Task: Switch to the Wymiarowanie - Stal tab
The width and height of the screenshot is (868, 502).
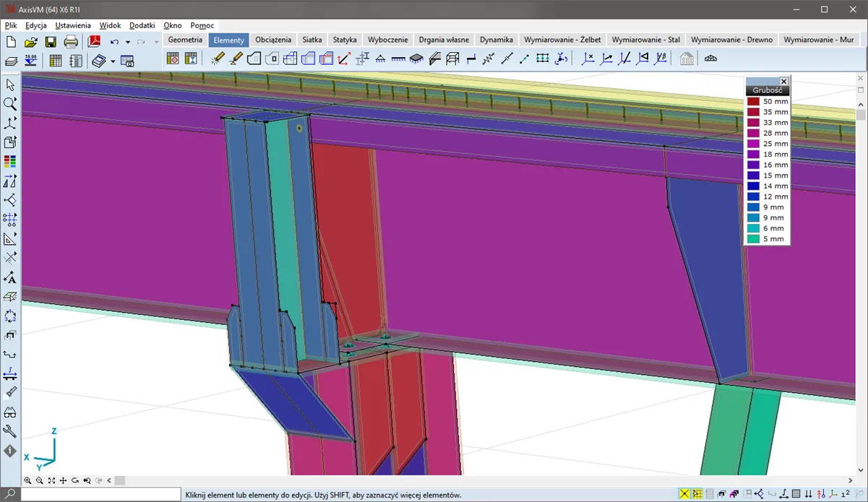Action: click(645, 40)
